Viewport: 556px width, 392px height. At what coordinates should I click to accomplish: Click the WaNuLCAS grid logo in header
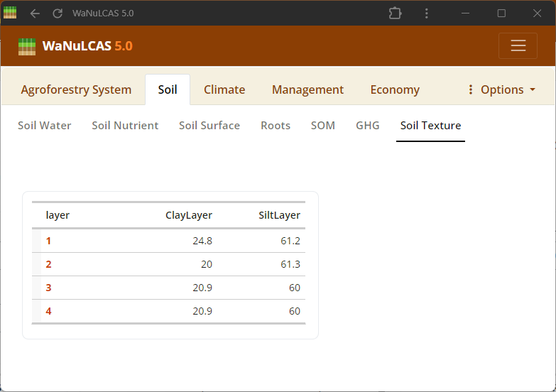27,46
